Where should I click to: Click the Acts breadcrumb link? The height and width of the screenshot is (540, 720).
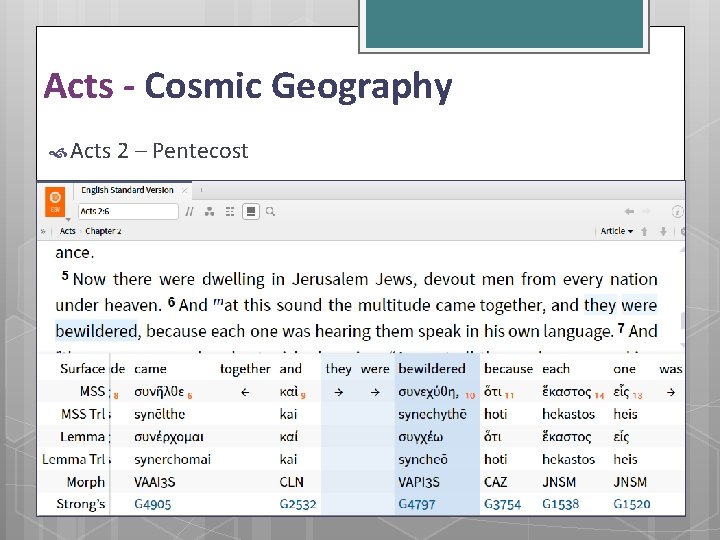(x=68, y=231)
